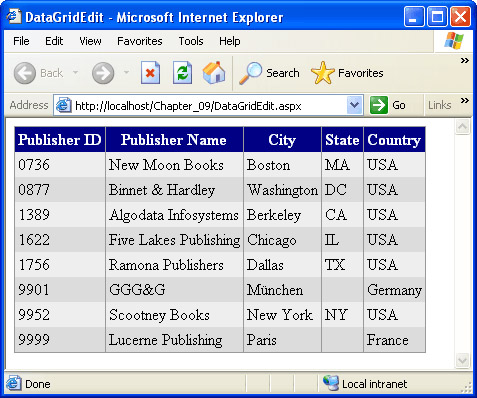477x398 pixels.
Task: Go to the Home page icon
Action: pos(214,72)
